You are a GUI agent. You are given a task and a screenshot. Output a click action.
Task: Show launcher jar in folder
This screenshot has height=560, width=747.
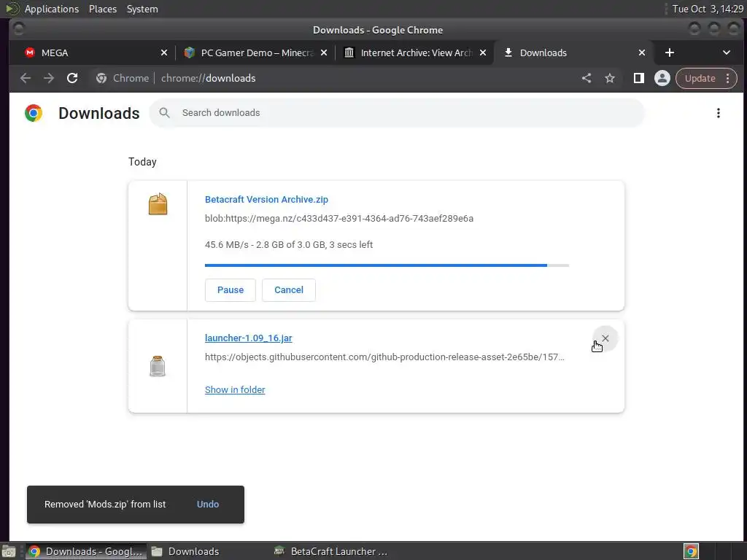click(x=235, y=389)
